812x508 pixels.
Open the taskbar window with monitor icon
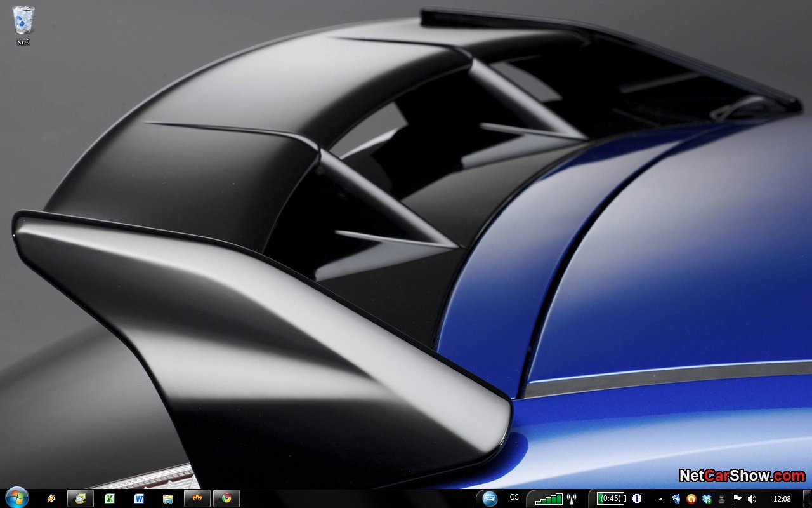point(81,498)
